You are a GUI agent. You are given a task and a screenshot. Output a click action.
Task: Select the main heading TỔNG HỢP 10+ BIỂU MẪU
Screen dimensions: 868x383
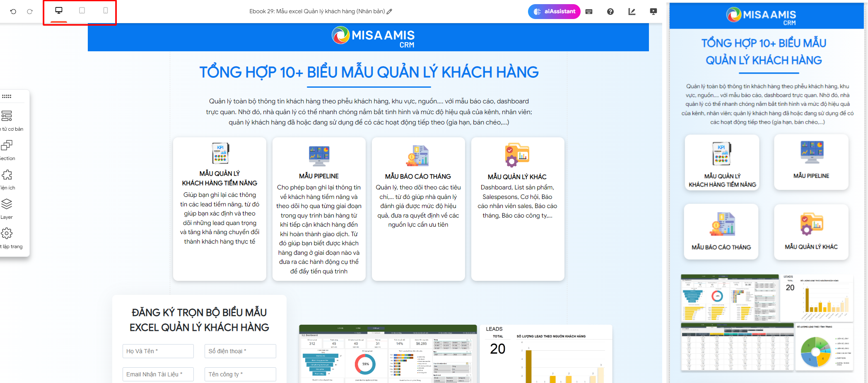369,72
